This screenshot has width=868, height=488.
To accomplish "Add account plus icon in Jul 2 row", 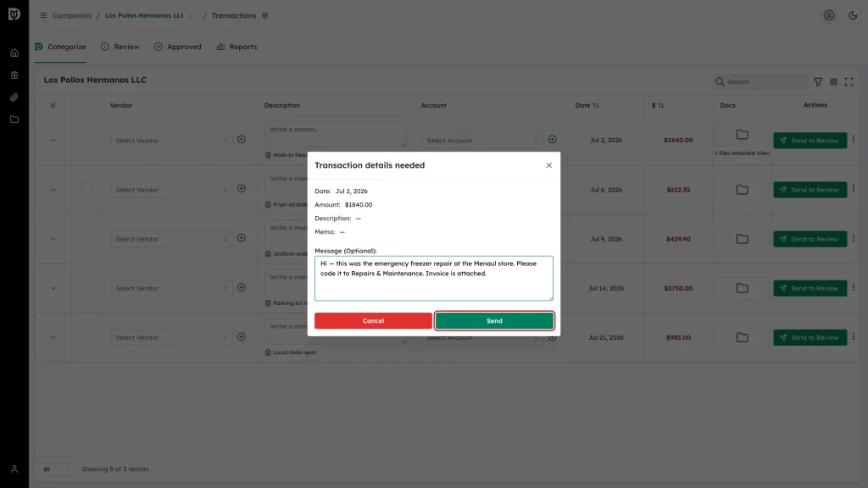I will (x=553, y=140).
